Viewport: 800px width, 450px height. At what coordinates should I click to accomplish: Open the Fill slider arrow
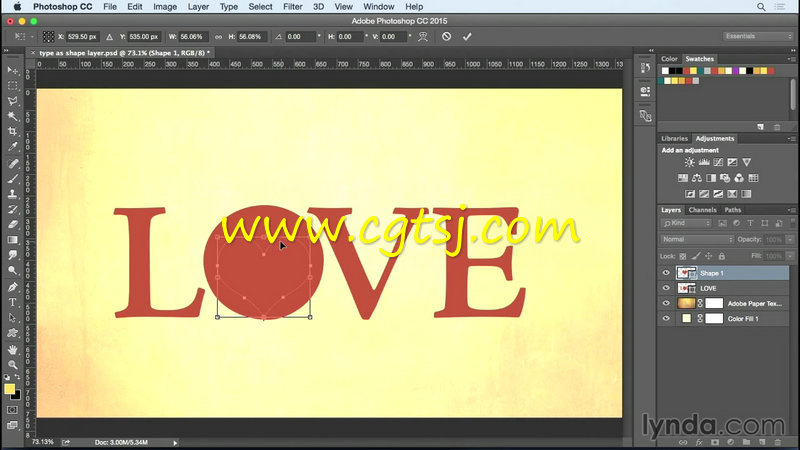[x=790, y=256]
